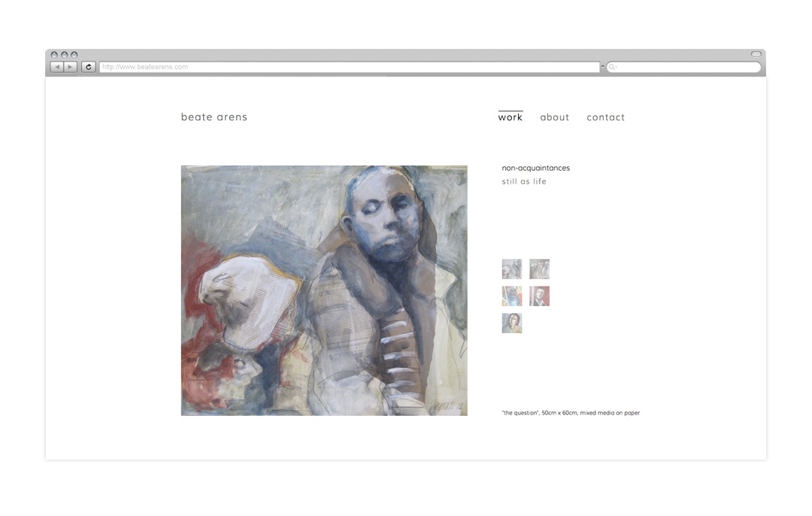This screenshot has width=812, height=516.
Task: Open the work page in navigation
Action: [510, 117]
